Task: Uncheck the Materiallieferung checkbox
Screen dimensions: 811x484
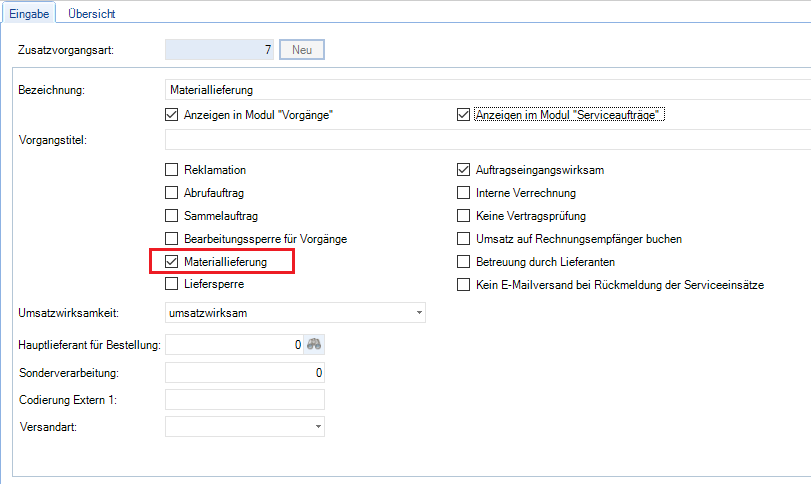Action: pyautogui.click(x=171, y=262)
